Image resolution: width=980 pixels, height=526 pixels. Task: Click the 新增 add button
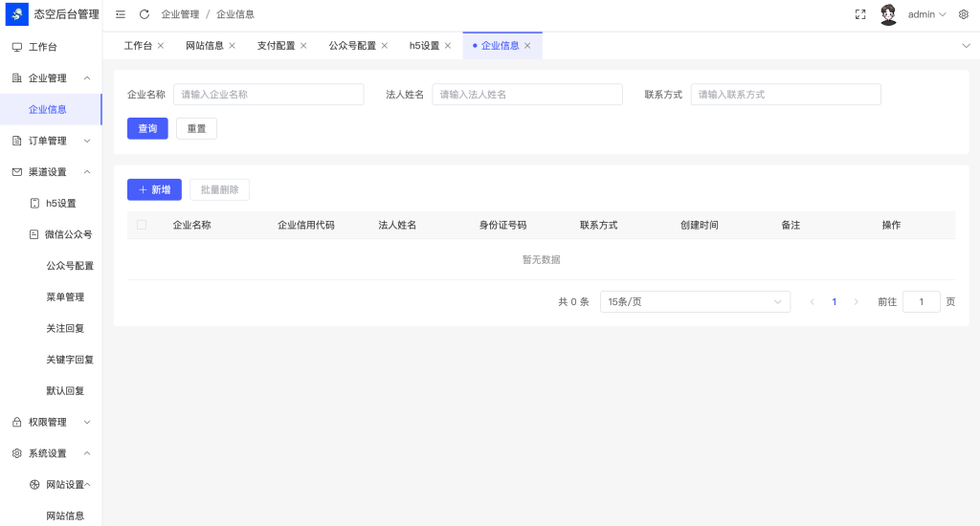pyautogui.click(x=154, y=190)
